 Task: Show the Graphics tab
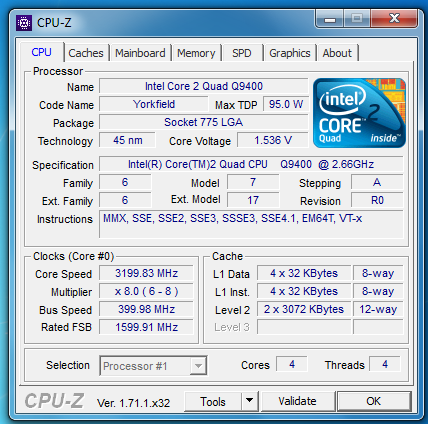pyautogui.click(x=290, y=53)
